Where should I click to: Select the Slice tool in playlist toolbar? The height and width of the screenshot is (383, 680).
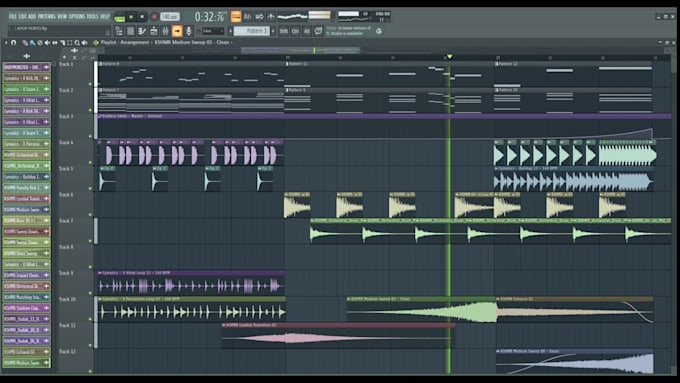click(x=62, y=43)
